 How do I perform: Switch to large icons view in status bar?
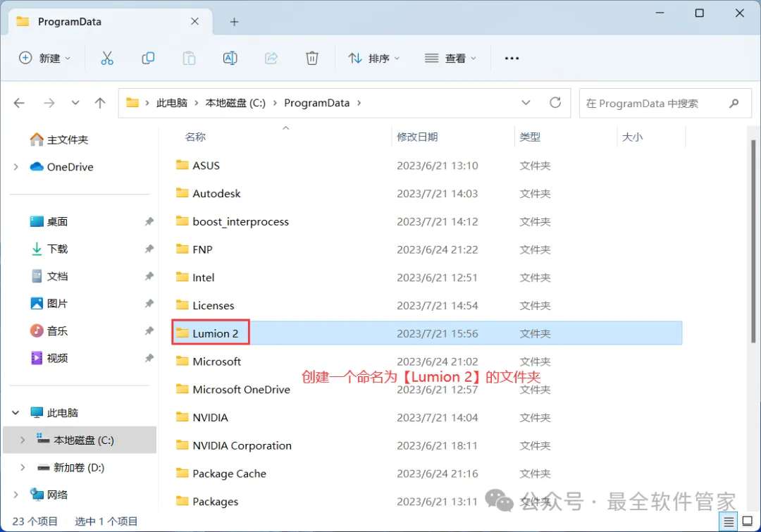click(748, 522)
